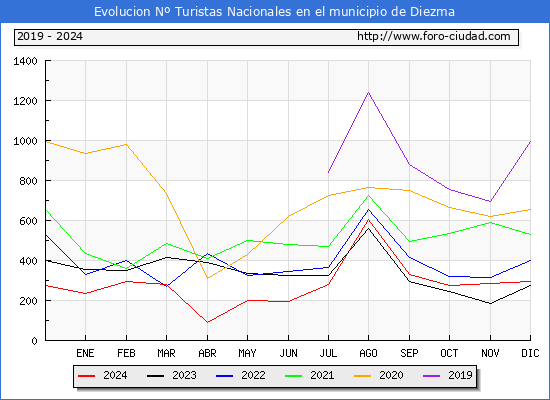
Task: Click the orange 2020 low point at ABR
Action: (207, 278)
